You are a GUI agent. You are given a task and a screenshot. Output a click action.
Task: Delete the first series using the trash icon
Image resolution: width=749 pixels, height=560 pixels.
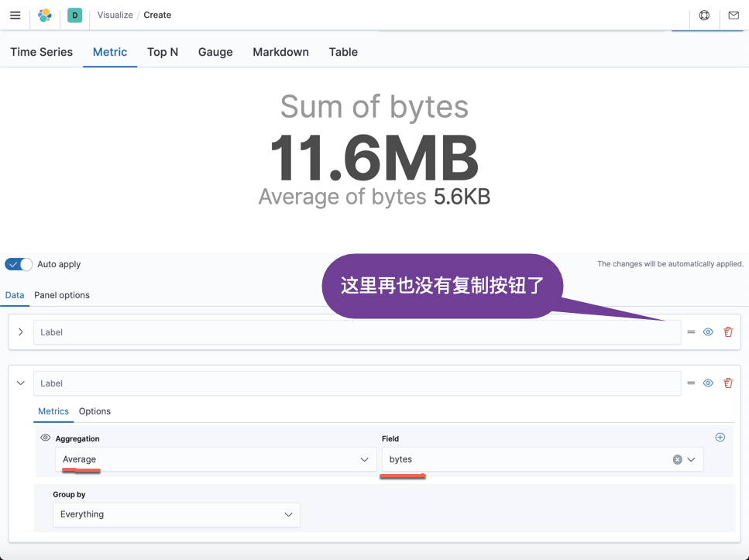click(727, 332)
